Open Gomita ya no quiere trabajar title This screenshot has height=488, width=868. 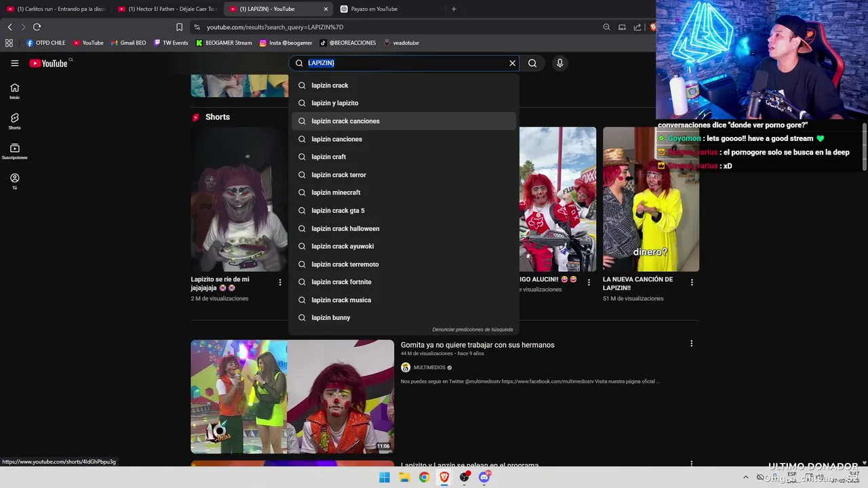477,345
